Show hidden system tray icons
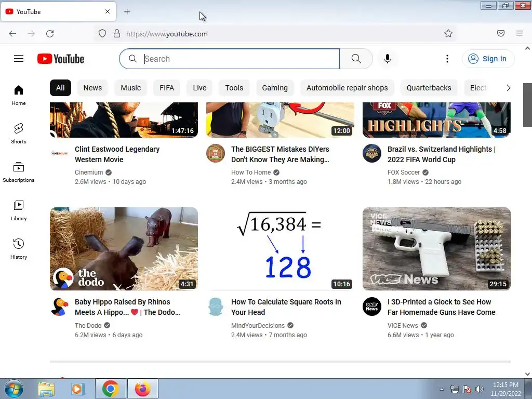 [442, 389]
